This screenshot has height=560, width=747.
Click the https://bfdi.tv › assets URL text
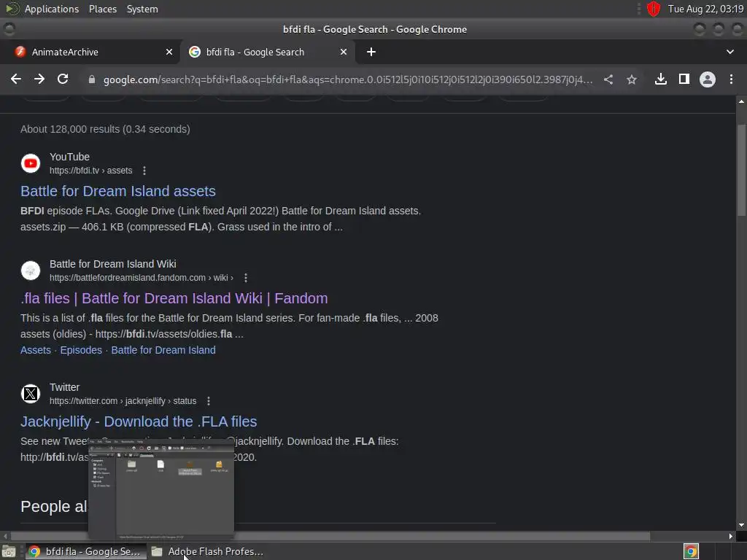click(91, 171)
